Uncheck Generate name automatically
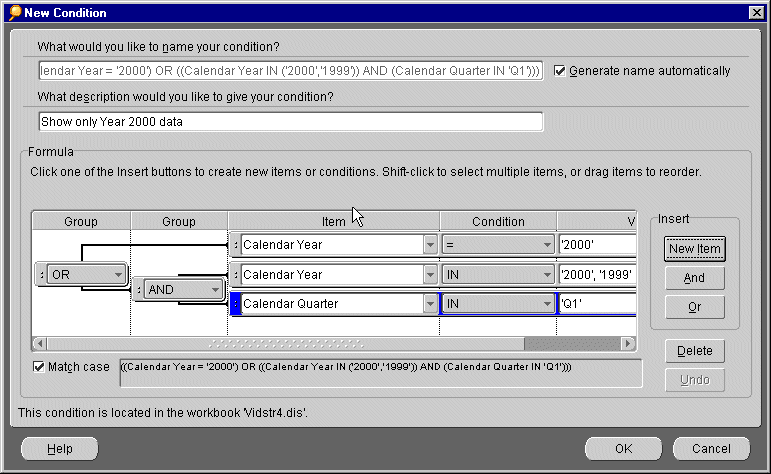The width and height of the screenshot is (771, 474). [560, 71]
